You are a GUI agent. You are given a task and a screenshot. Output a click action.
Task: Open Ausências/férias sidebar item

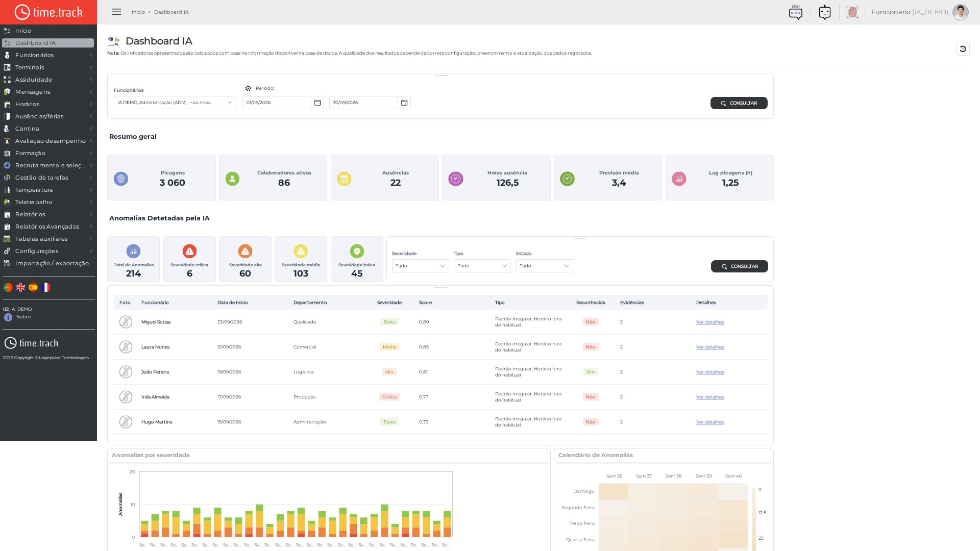coord(48,116)
